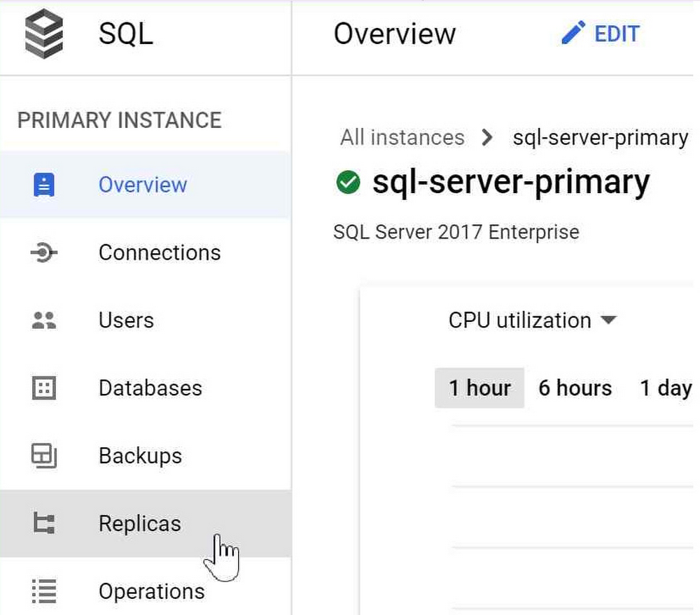Open the CPU utilization metric dropdown

(x=533, y=320)
